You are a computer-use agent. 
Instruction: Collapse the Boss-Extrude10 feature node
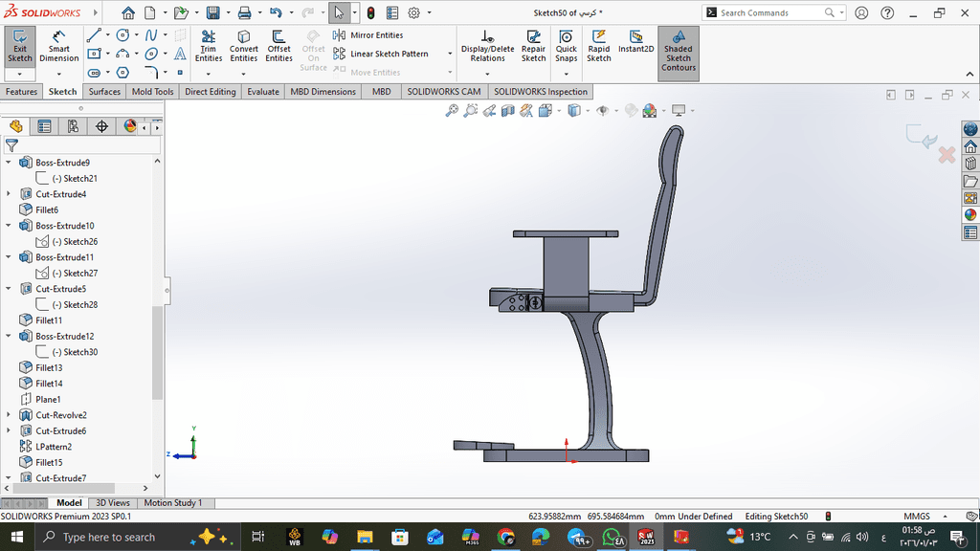point(10,226)
